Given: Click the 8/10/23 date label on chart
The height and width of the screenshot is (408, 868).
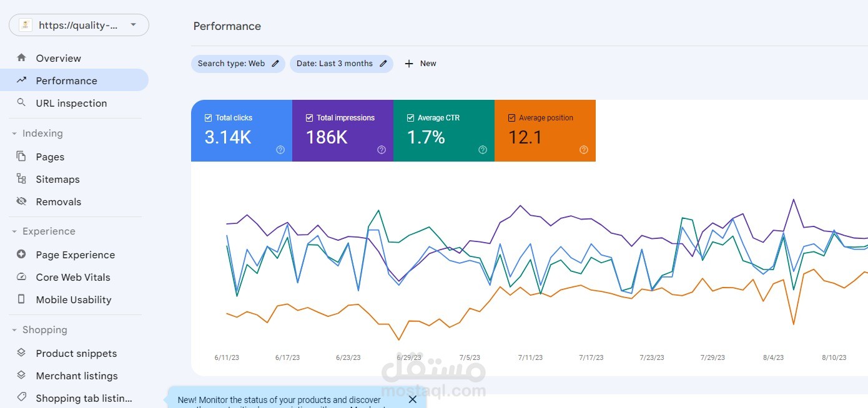Looking at the screenshot, I should (x=834, y=357).
